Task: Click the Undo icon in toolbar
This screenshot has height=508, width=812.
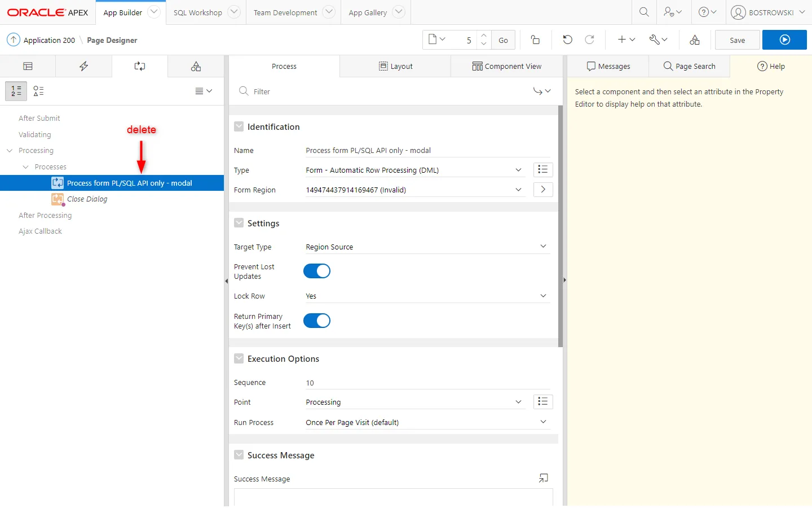Action: 567,40
